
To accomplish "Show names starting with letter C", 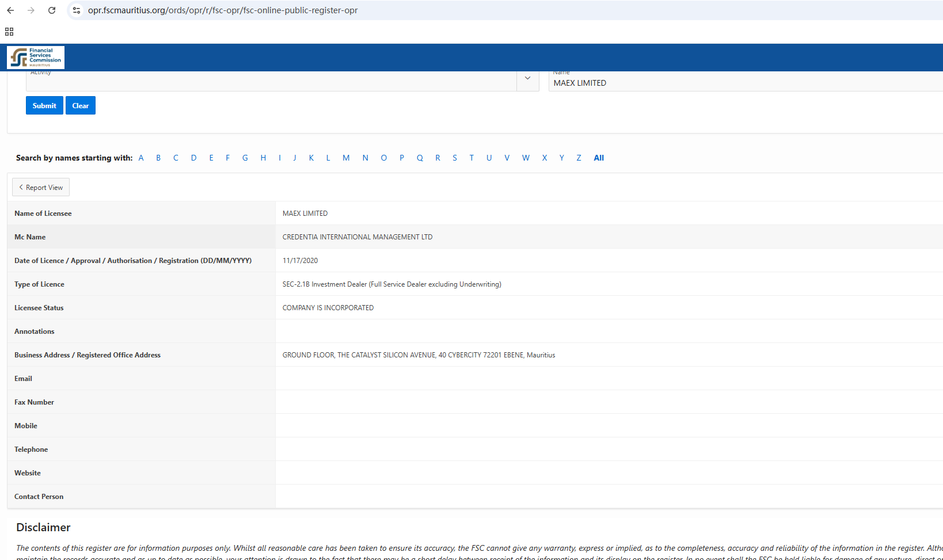I will (x=176, y=158).
